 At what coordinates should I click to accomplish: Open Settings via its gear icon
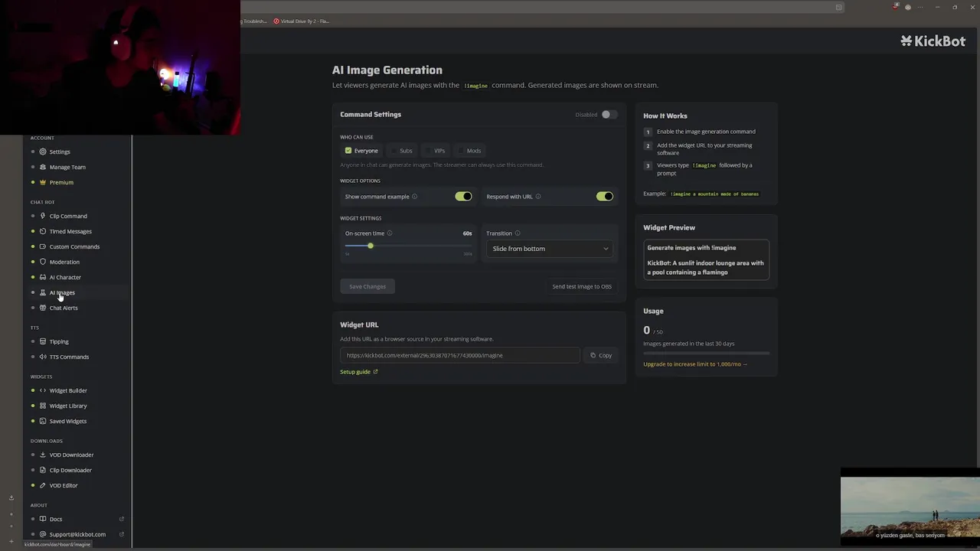click(x=43, y=152)
